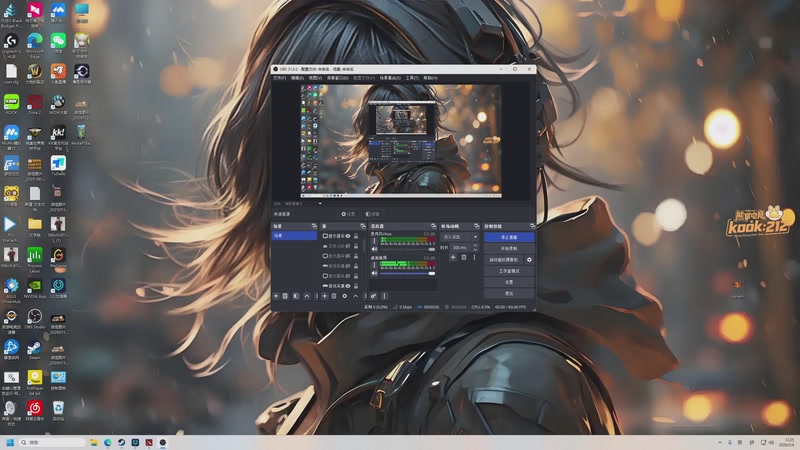Open virtual camera settings gear icon

click(529, 260)
